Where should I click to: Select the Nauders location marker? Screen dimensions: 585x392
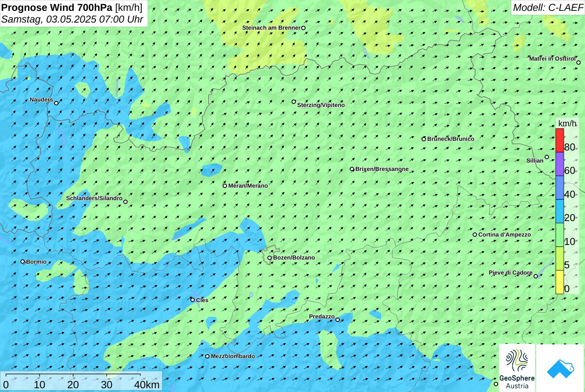pos(56,103)
